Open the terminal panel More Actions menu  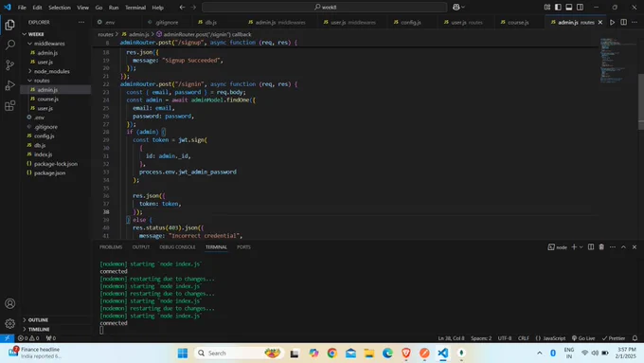click(x=613, y=247)
